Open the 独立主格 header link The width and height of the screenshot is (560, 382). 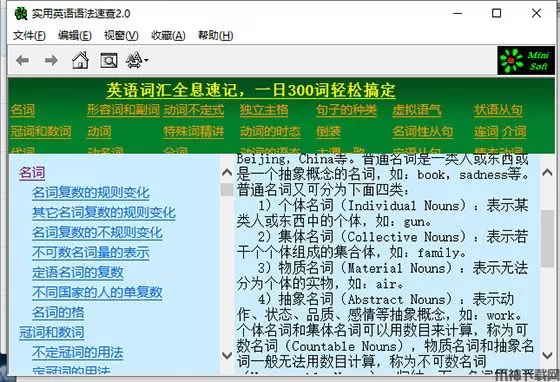(264, 110)
